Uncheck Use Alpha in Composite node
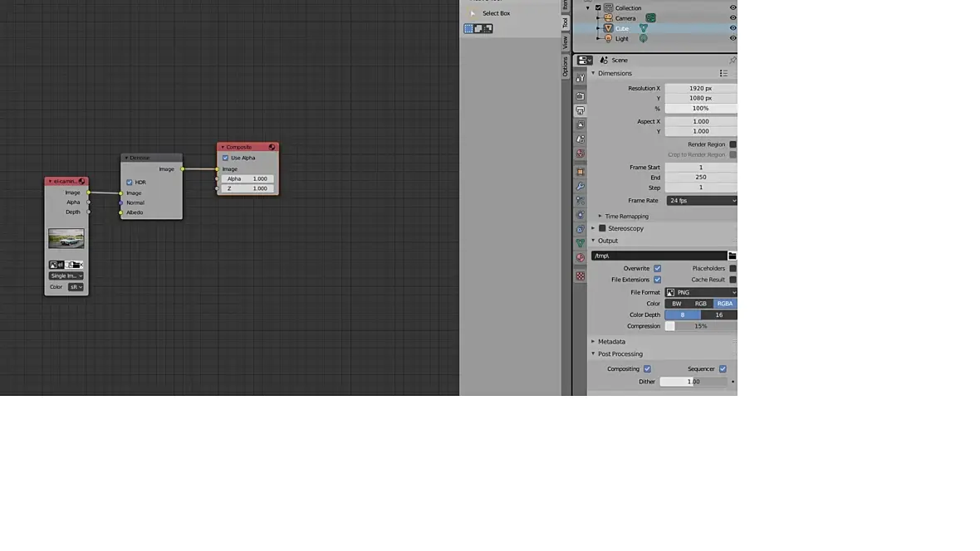Viewport: 980px width, 551px height. coord(226,158)
